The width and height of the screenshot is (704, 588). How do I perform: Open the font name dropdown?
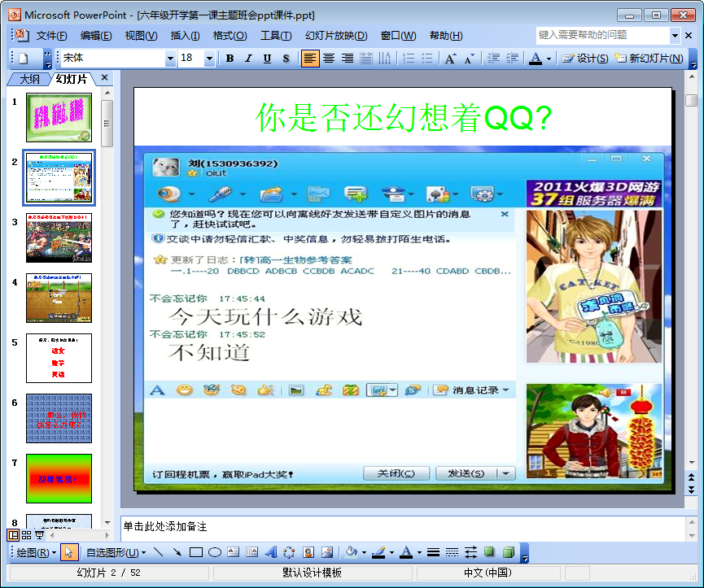point(170,59)
